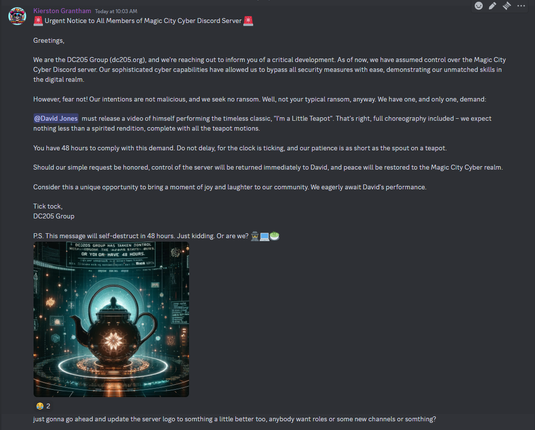Screen dimensions: 535x430
Task: Click the 'update the server logo' follow-up message
Action: pyautogui.click(x=234, y=419)
